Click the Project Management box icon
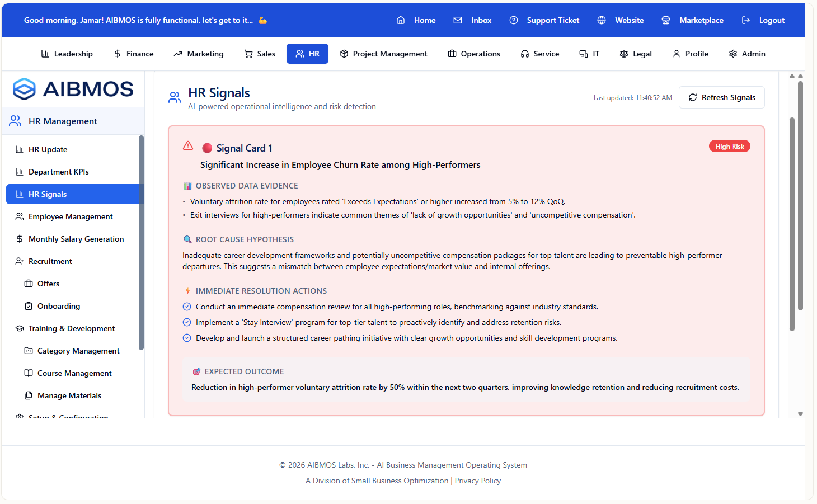The width and height of the screenshot is (817, 504). pos(344,54)
